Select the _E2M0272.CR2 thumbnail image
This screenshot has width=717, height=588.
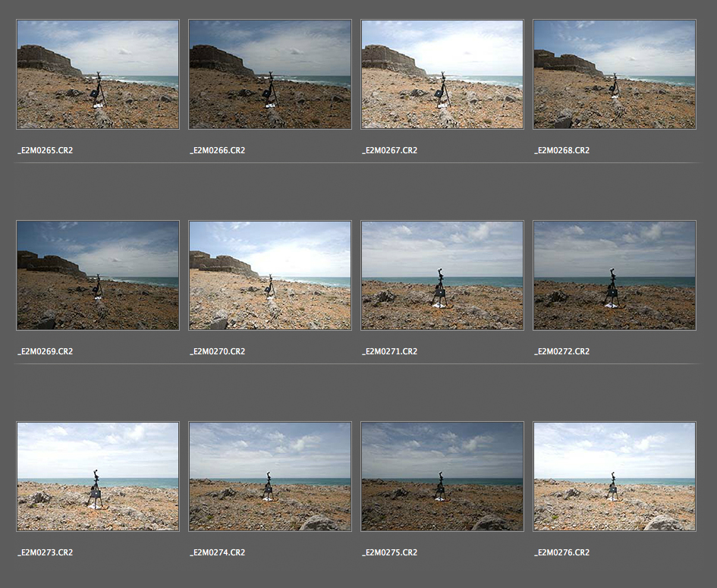tap(615, 275)
